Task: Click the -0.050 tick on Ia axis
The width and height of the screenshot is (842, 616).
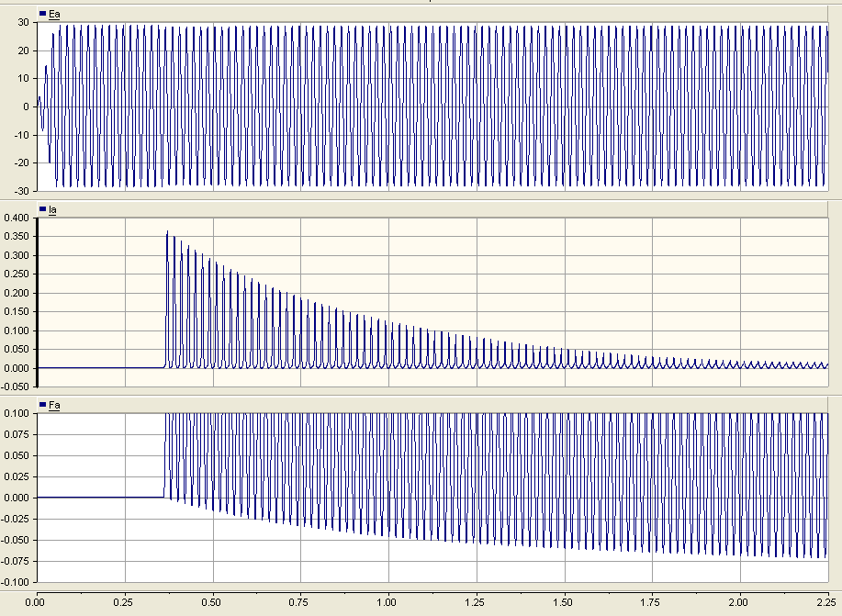Action: tap(15, 386)
